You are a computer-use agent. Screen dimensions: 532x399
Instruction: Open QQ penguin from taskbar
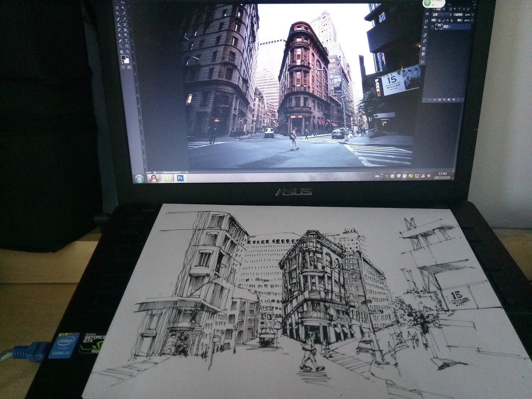[x=154, y=178]
